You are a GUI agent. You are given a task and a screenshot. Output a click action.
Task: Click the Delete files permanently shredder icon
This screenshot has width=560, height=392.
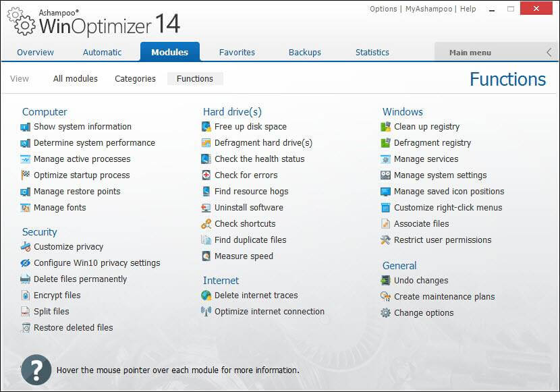click(26, 279)
